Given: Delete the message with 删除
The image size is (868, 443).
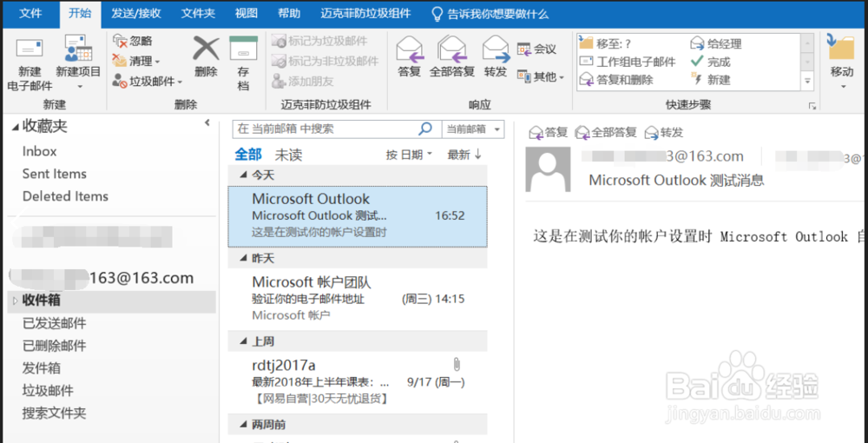Looking at the screenshot, I should [x=206, y=57].
